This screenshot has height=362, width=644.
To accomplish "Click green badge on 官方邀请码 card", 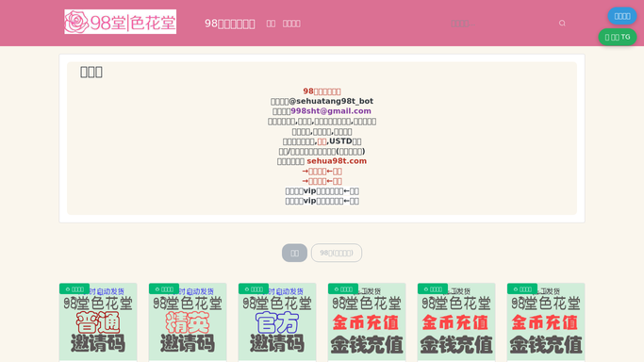I will [254, 289].
